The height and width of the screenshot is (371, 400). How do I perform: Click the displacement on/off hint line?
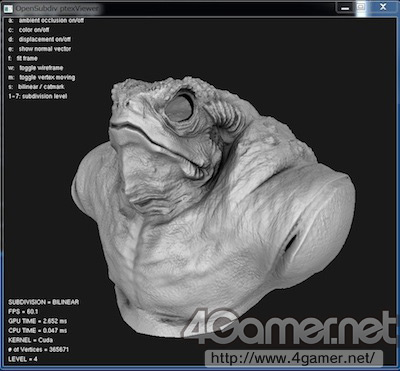click(40, 39)
